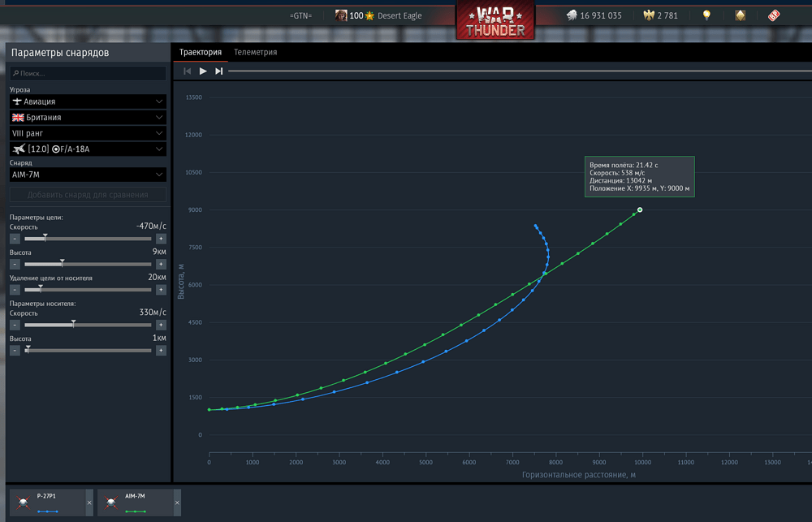
Task: Click the Silver Lions currency icon
Action: [x=572, y=15]
